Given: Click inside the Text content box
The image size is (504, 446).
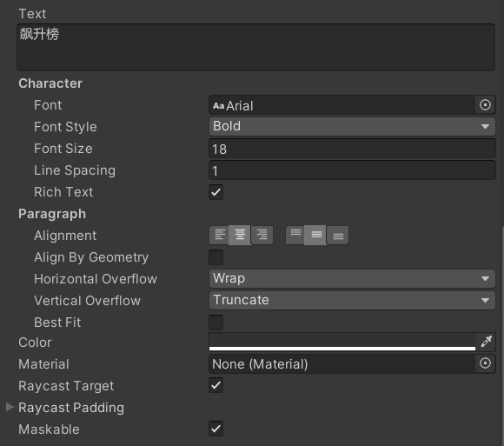Looking at the screenshot, I should point(255,47).
